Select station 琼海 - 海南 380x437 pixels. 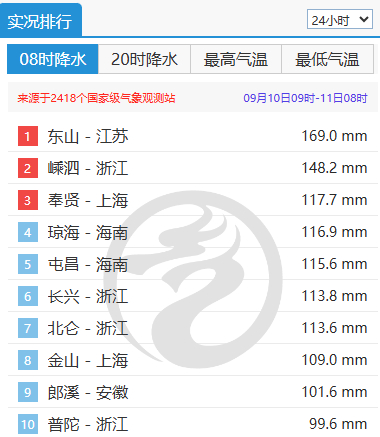coord(88,232)
